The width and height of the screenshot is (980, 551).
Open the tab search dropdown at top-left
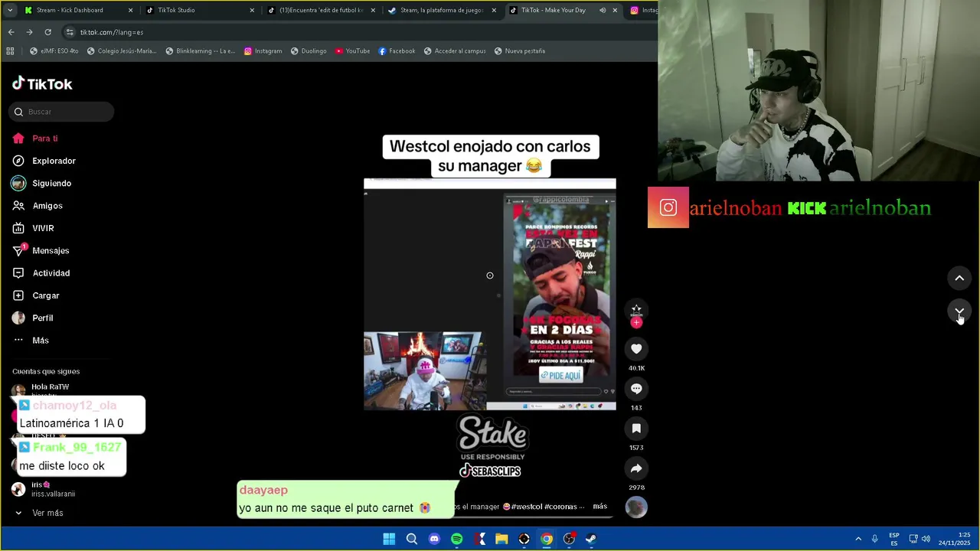(x=9, y=10)
